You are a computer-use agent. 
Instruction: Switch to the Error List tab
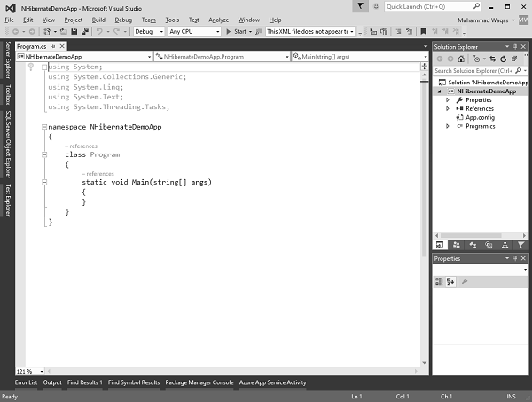pos(26,382)
